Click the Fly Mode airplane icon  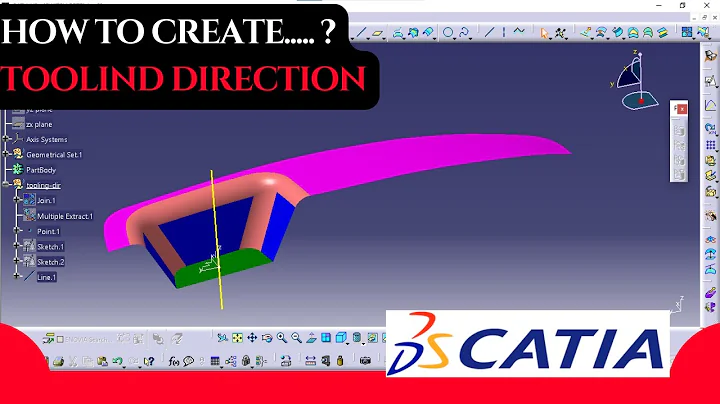[222, 338]
